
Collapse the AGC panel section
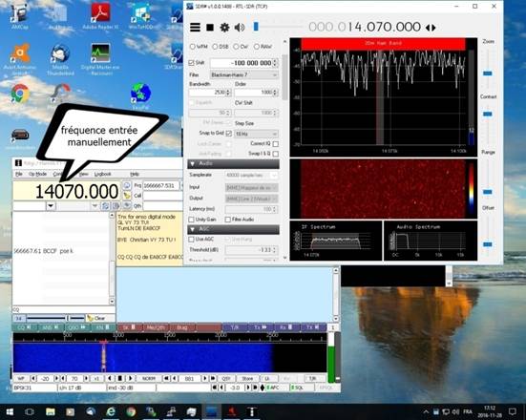click(x=233, y=229)
